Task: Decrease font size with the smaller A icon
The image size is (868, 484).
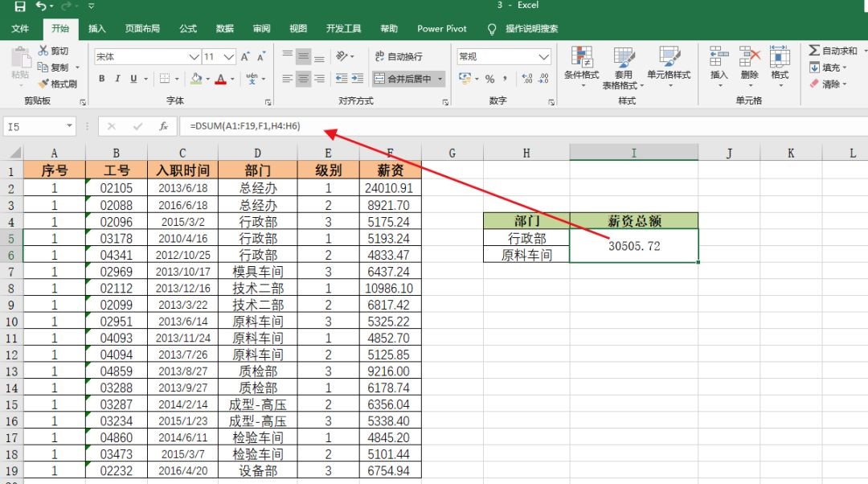Action: [x=261, y=56]
